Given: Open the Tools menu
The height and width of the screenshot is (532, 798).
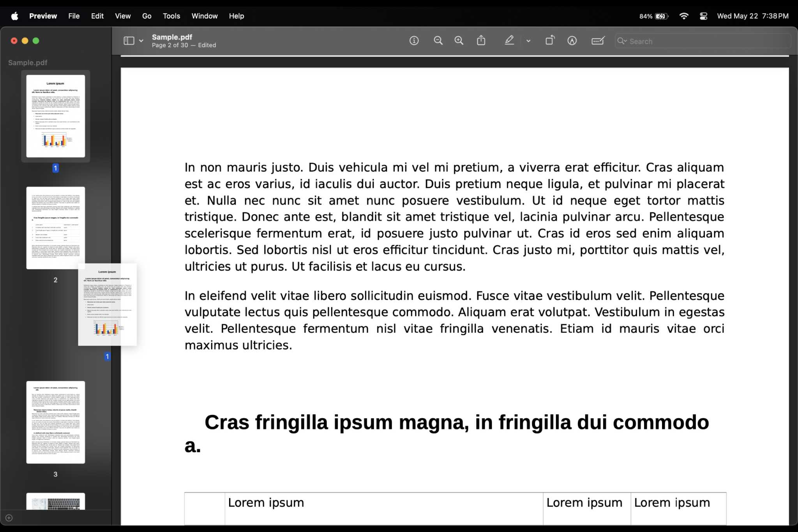Looking at the screenshot, I should tap(171, 16).
